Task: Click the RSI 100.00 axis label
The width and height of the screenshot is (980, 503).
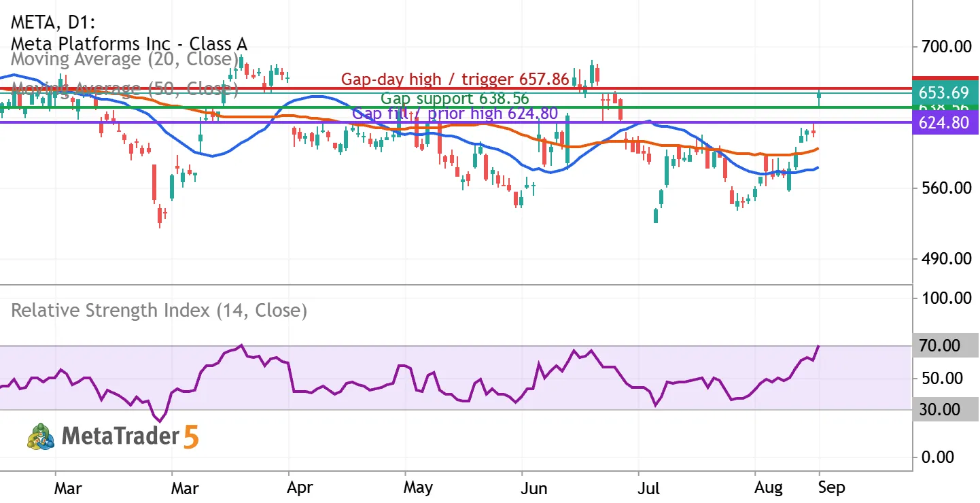Action: coord(945,298)
